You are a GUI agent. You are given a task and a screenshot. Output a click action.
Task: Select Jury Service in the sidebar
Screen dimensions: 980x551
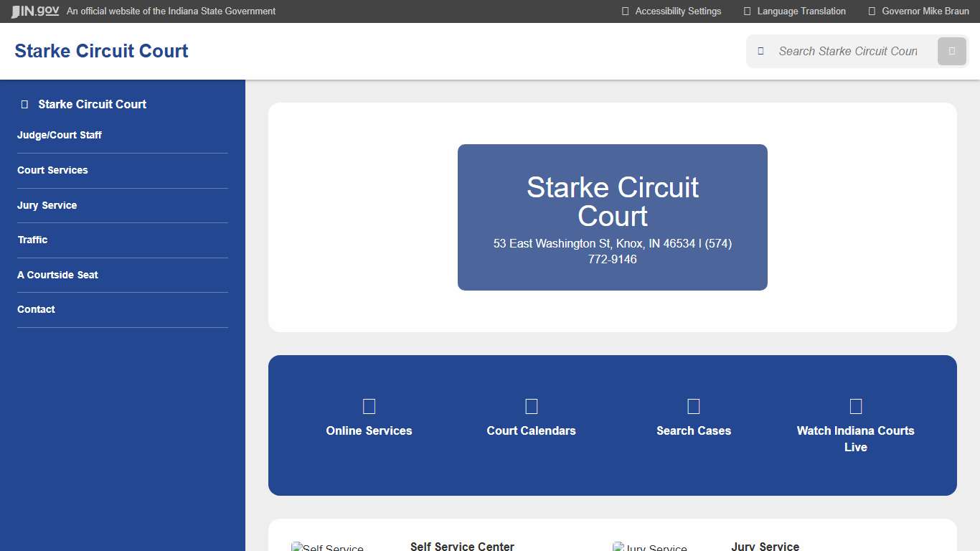tap(47, 205)
